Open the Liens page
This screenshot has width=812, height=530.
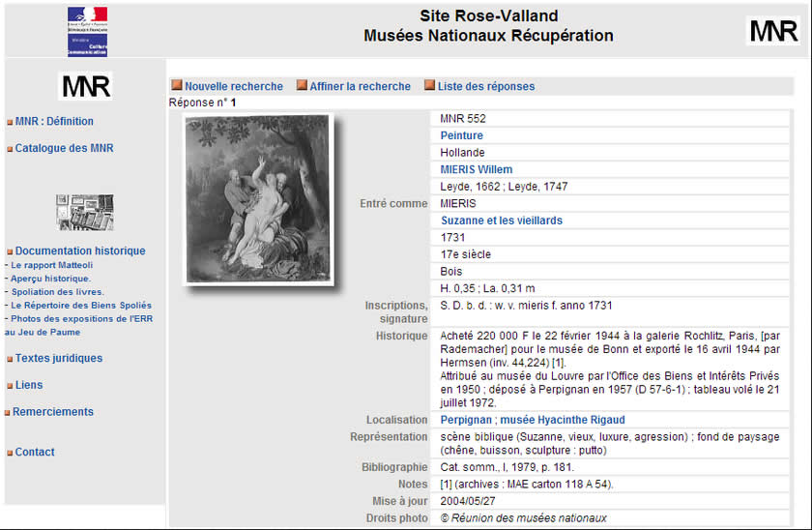click(29, 385)
